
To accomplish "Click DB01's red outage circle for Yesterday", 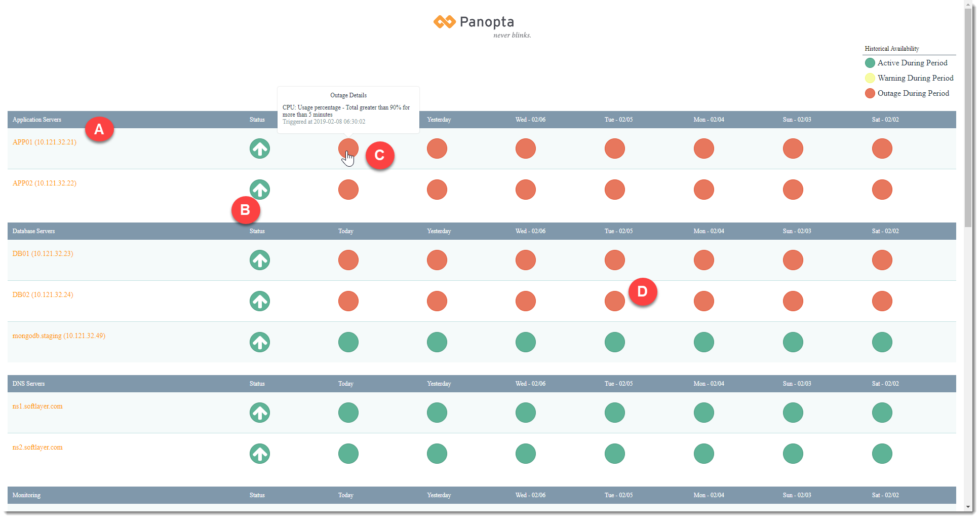I will click(x=437, y=260).
